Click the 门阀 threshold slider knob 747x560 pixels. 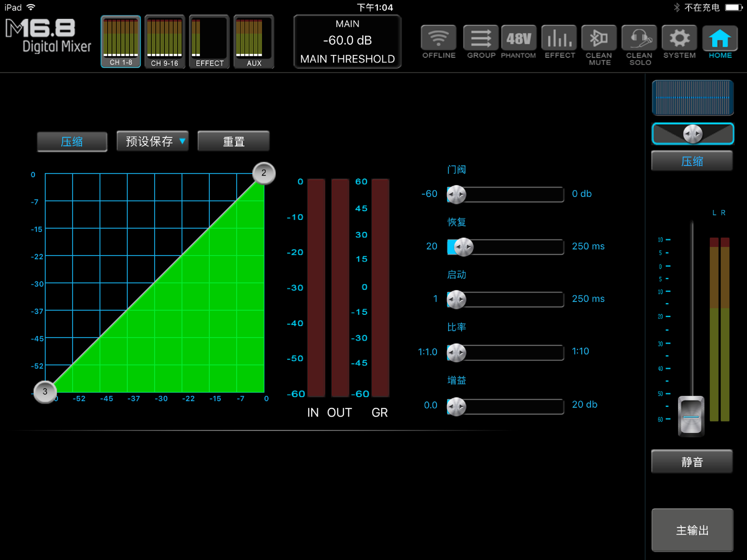tap(456, 194)
